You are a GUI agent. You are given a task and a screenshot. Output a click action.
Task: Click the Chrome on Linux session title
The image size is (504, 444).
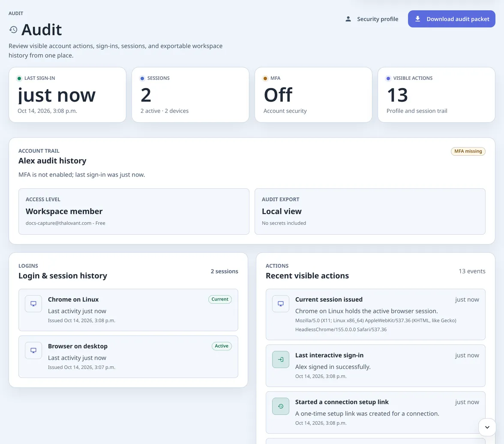73,299
